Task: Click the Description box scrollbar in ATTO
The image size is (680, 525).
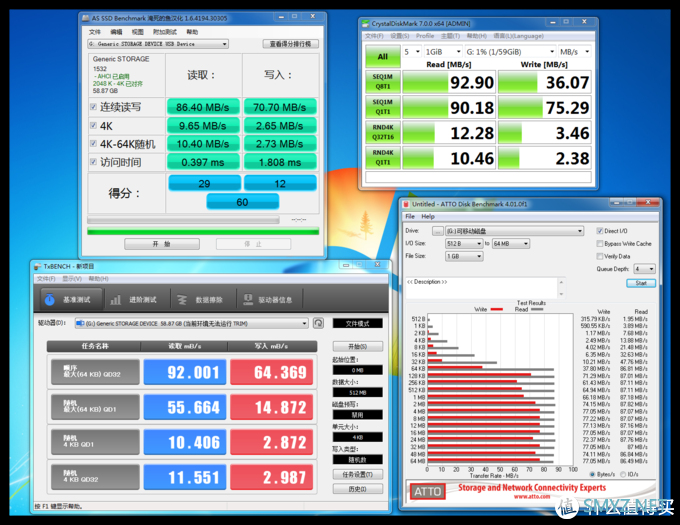Action: pos(562,288)
